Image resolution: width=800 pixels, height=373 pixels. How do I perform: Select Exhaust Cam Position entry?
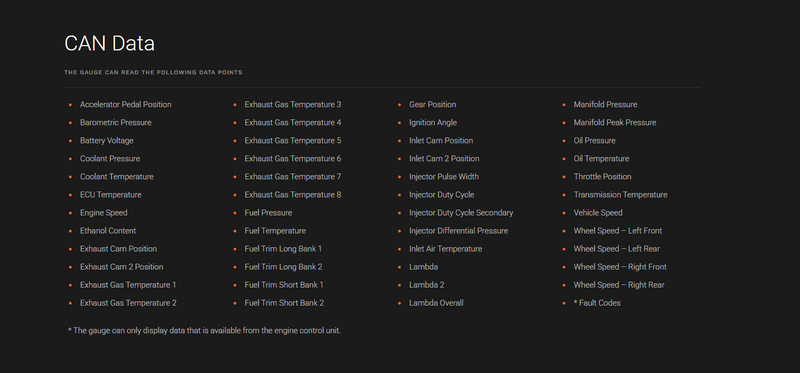point(118,249)
